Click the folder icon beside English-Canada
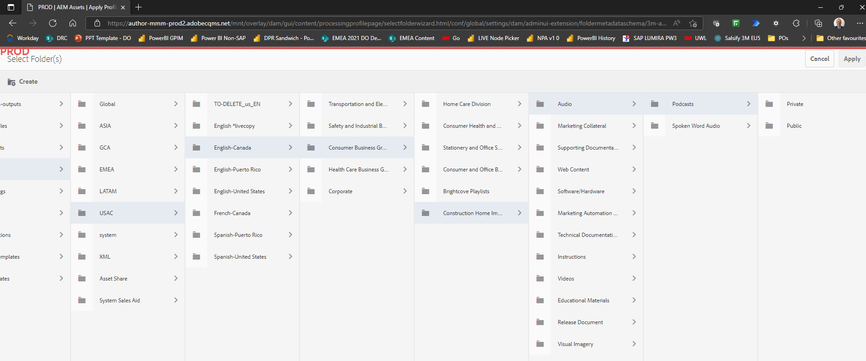The width and height of the screenshot is (866, 361). pos(196,147)
